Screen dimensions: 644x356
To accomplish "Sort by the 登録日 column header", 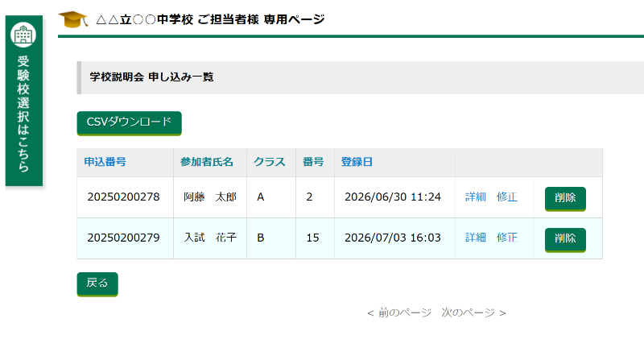I will coord(357,162).
